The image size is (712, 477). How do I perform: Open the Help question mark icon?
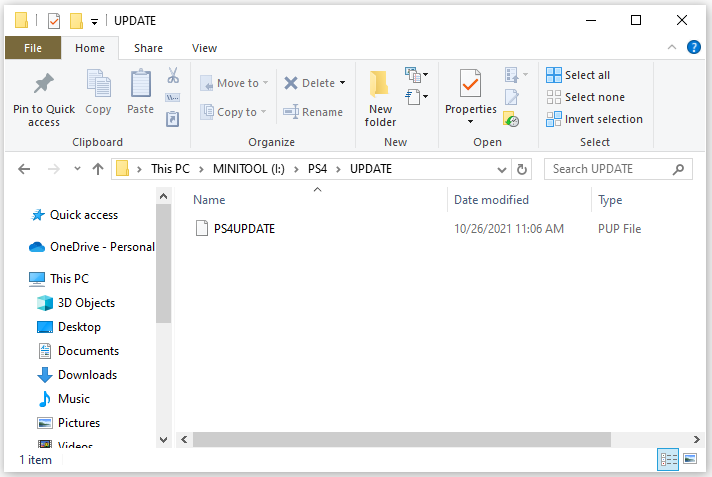(694, 47)
